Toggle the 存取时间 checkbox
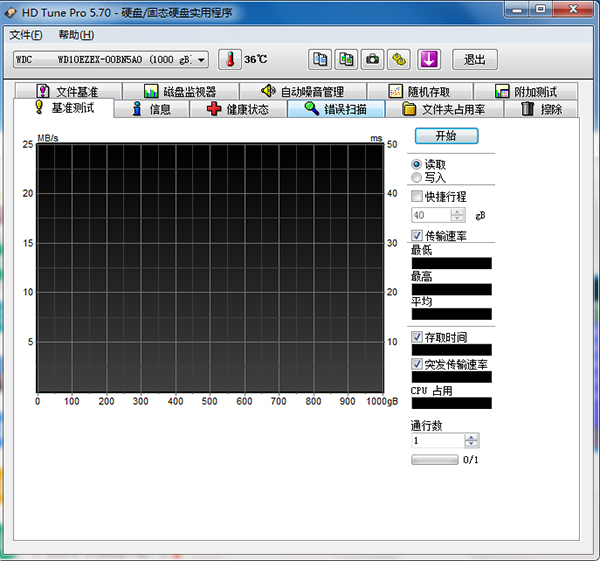This screenshot has width=600, height=561. (x=418, y=338)
